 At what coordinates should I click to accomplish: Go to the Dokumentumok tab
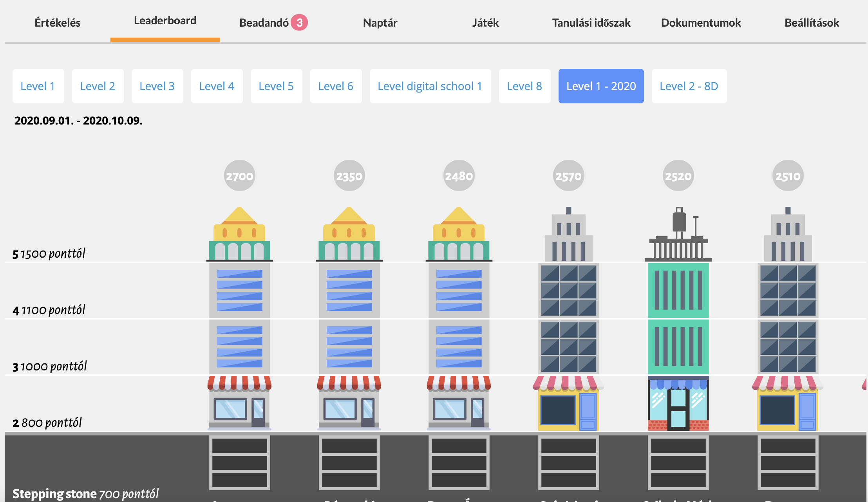pos(701,23)
